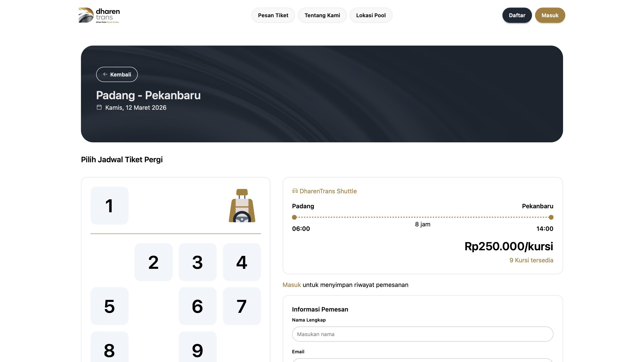Click the back arrow in the Kembali button
The width and height of the screenshot is (644, 362).
pos(105,74)
